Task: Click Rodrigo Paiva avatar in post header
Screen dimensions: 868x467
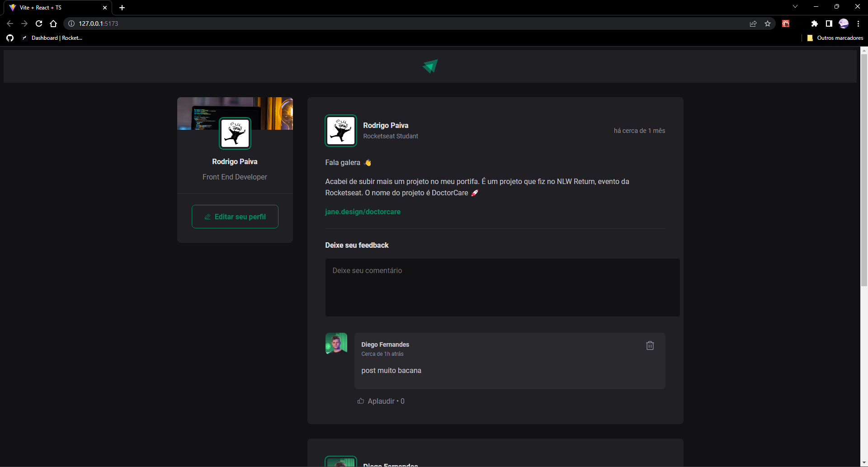Action: [340, 131]
